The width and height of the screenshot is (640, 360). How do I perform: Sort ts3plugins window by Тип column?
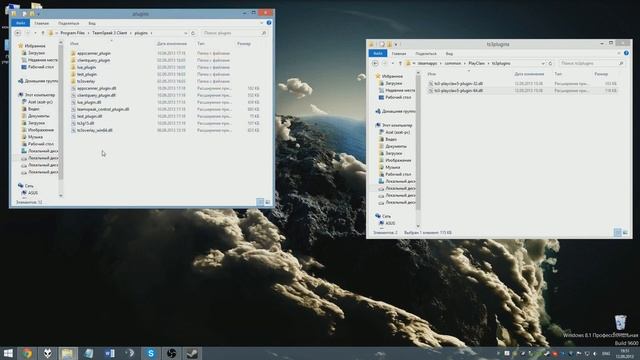click(x=558, y=74)
